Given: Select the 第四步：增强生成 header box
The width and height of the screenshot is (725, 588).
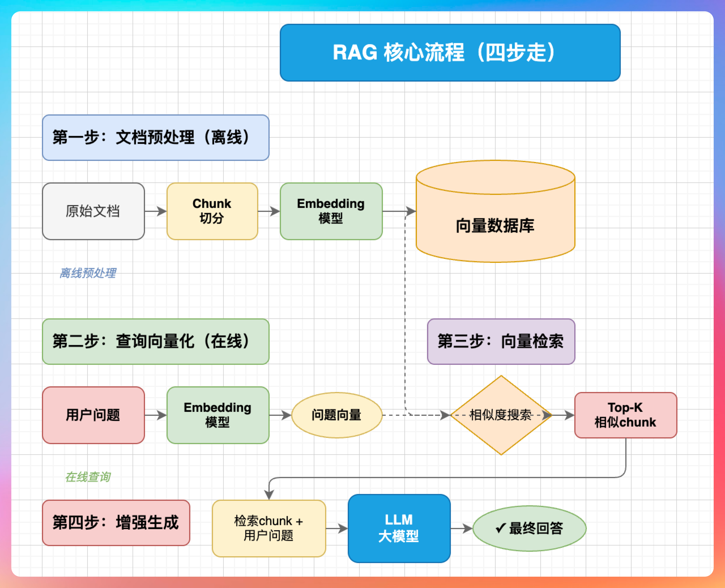Looking at the screenshot, I should (116, 523).
